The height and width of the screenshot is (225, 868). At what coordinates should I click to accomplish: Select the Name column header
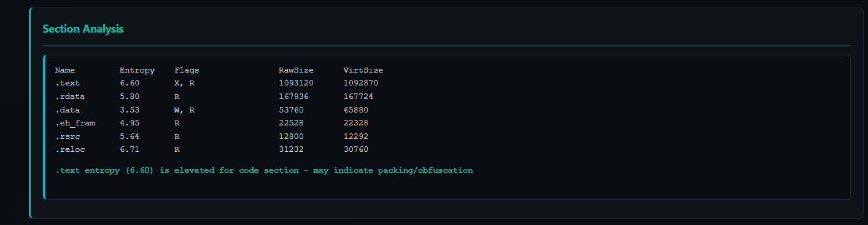pos(65,70)
